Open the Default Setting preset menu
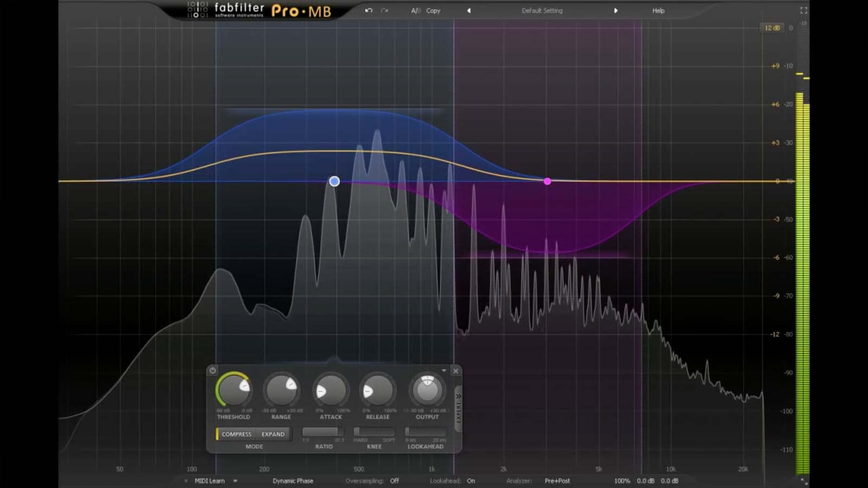This screenshot has height=488, width=868. click(x=542, y=10)
